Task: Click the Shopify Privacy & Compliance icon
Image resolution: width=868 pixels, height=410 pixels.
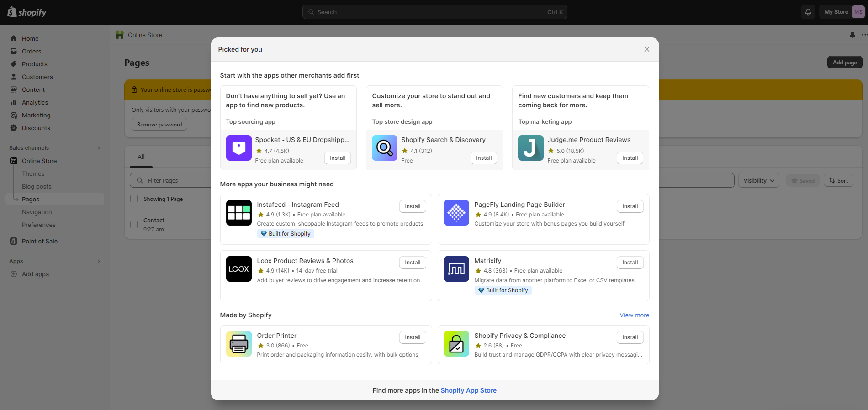Action: tap(456, 344)
